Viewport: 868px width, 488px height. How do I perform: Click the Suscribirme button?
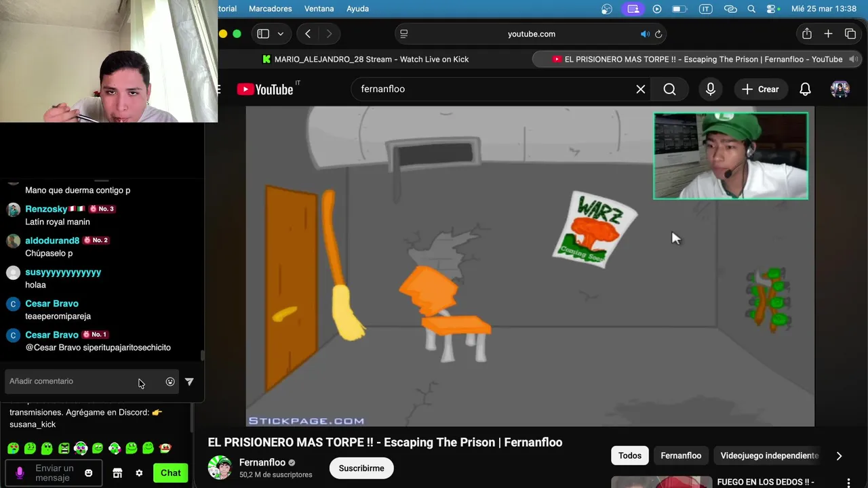[361, 468]
